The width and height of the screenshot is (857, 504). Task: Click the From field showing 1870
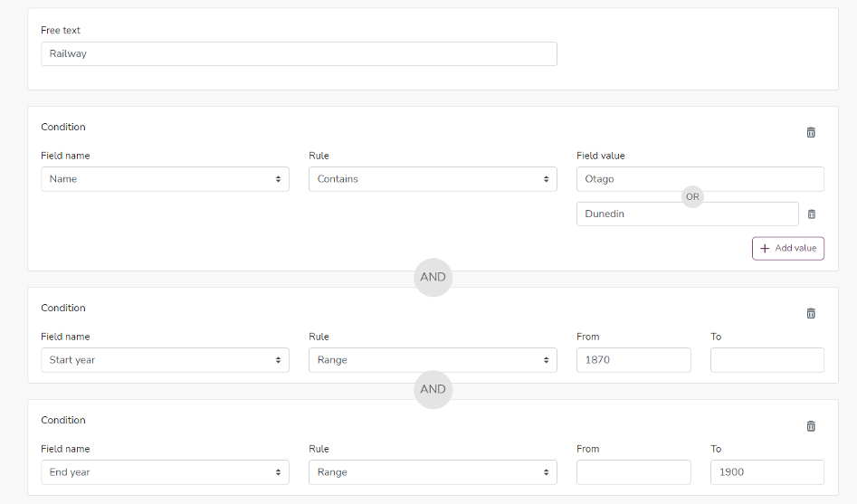pyautogui.click(x=633, y=360)
